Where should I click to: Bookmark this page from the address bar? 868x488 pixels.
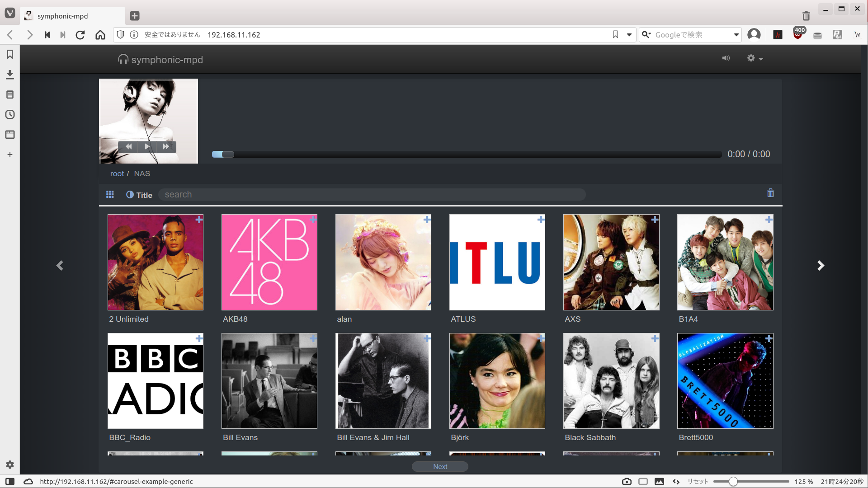(x=615, y=35)
